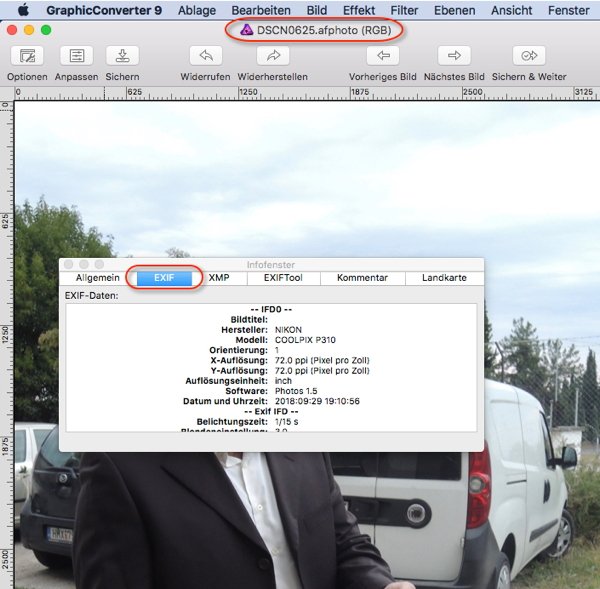Select the COOLPIX P310 model value
600x589 pixels.
tap(305, 340)
